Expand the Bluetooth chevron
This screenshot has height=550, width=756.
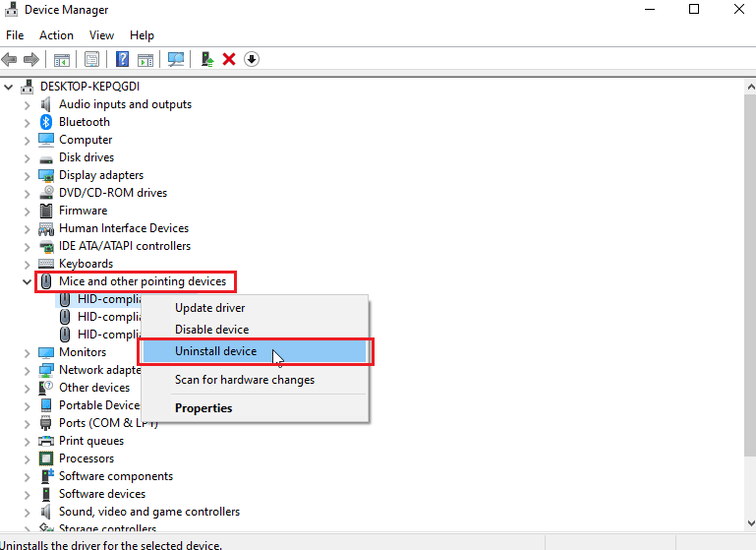point(27,123)
